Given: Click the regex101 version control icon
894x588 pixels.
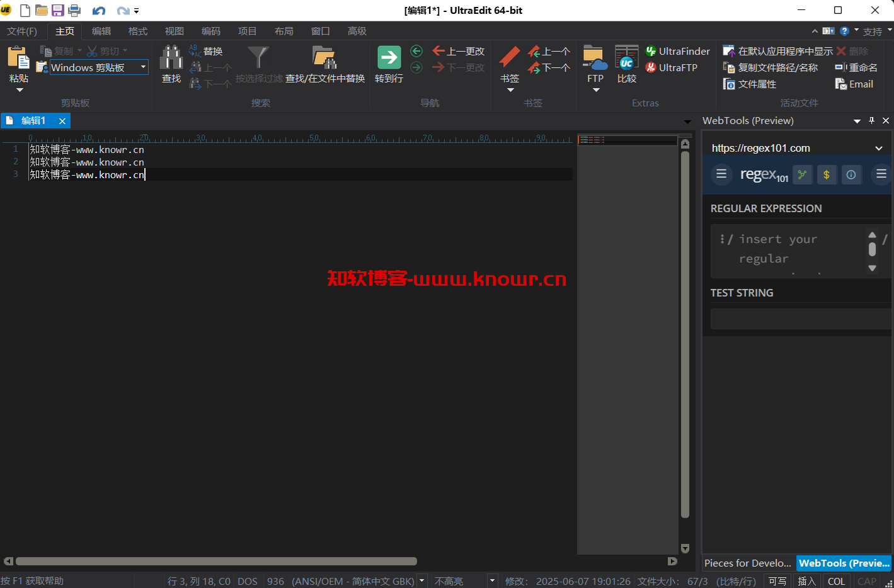Looking at the screenshot, I should point(802,174).
